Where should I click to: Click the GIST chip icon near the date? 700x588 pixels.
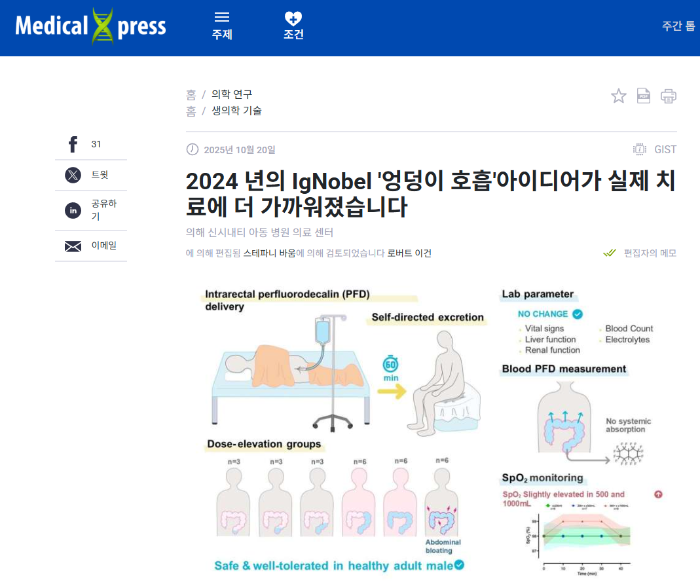638,149
